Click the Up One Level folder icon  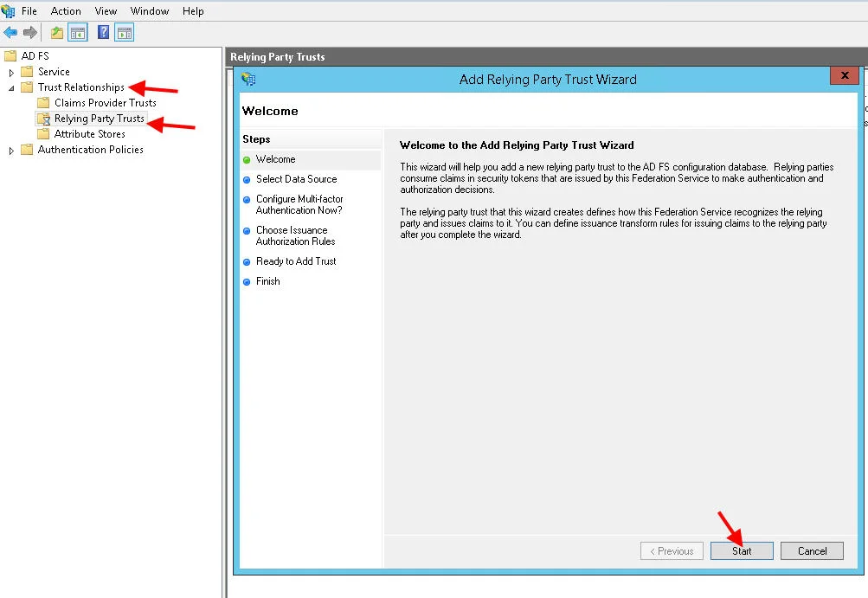(x=56, y=33)
